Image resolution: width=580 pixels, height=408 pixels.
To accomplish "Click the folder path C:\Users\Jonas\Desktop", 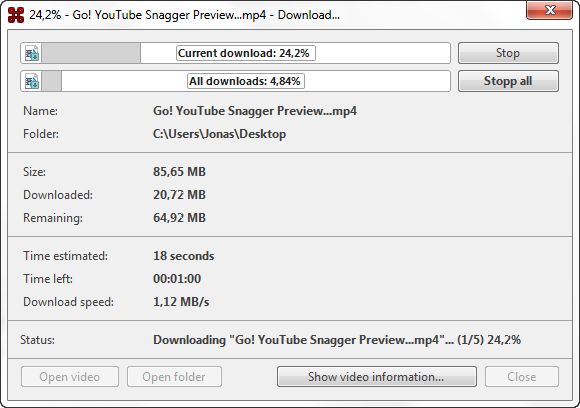I will pos(219,134).
